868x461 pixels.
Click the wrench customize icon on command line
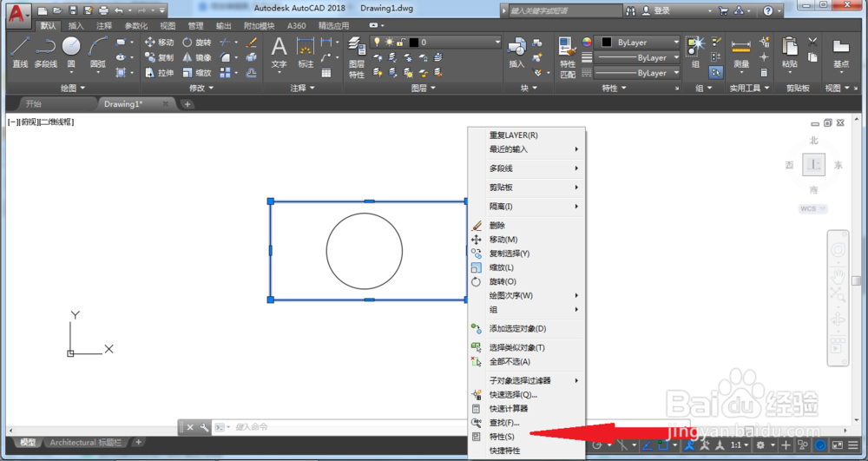click(x=204, y=427)
